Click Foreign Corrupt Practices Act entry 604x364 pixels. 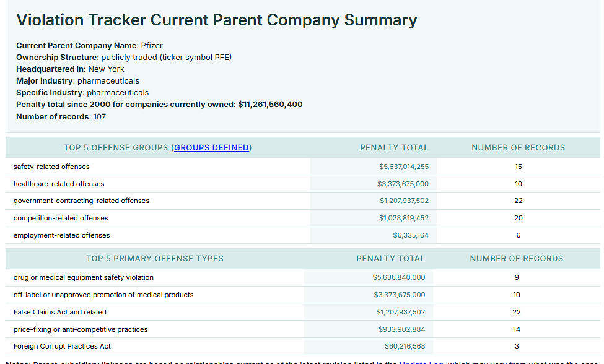tap(62, 346)
